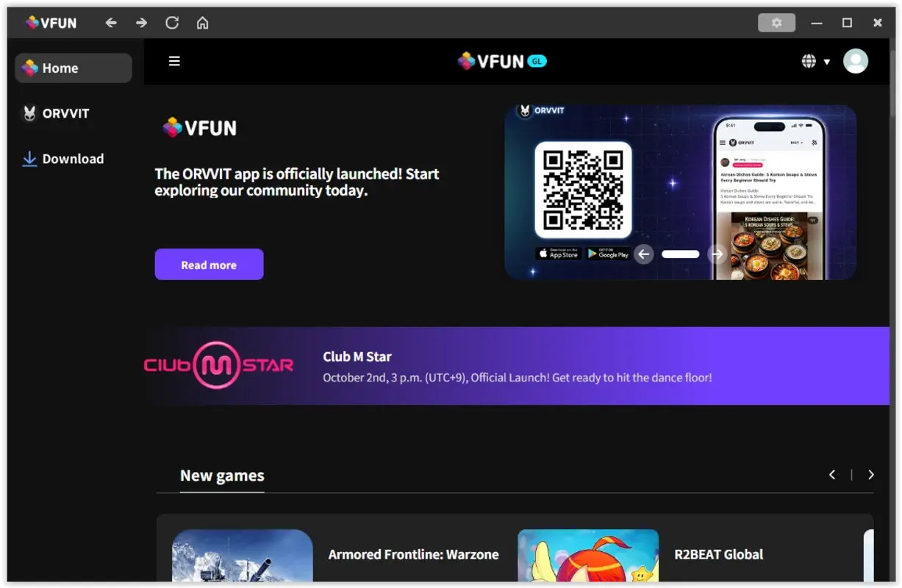The image size is (902, 588).
Task: Click the previous arrow on the ORVVIT carousel
Action: click(643, 254)
